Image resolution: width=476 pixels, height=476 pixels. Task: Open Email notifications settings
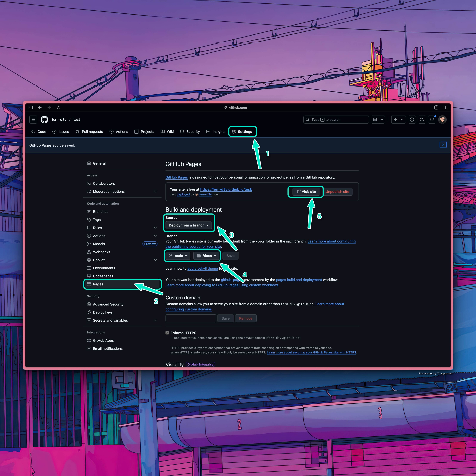click(x=122, y=348)
